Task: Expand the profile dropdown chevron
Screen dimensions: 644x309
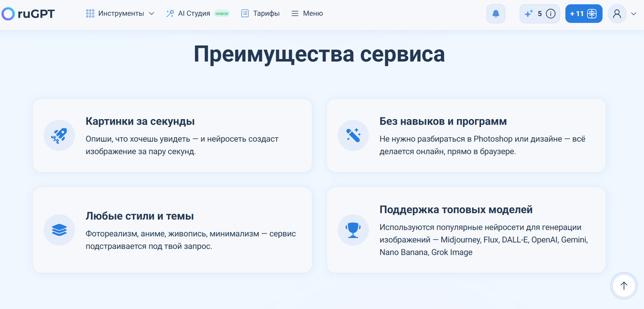Action: [x=634, y=14]
